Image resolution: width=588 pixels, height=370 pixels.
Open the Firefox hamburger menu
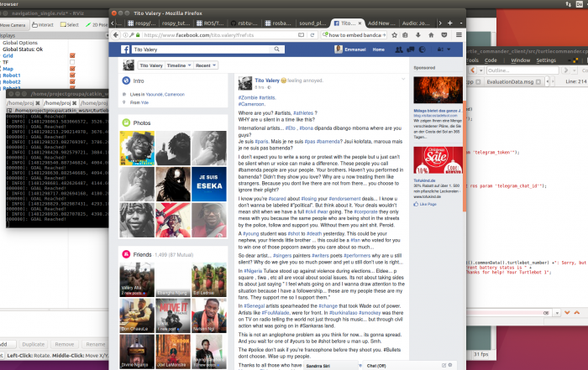(x=459, y=36)
